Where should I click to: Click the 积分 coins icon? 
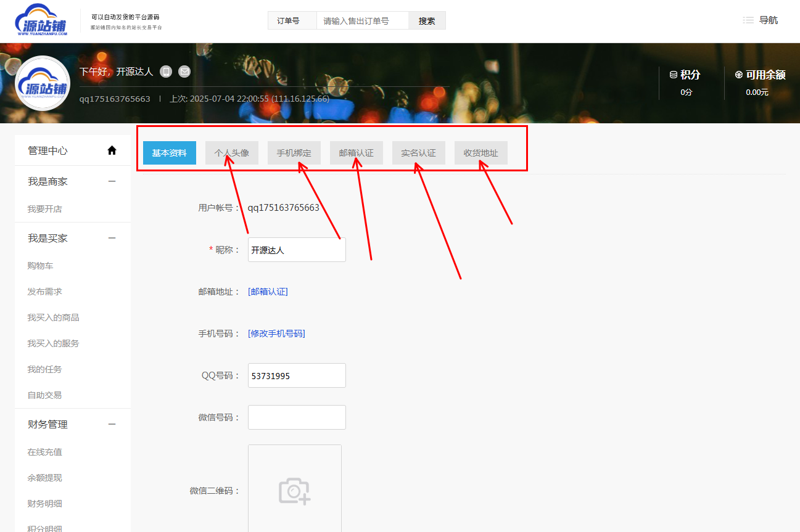coord(674,75)
